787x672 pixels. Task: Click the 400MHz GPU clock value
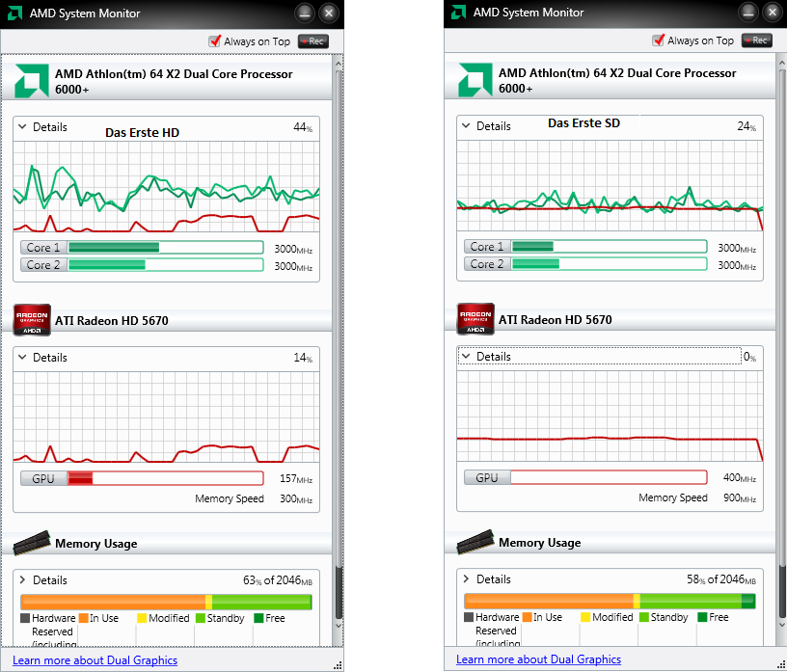740,478
